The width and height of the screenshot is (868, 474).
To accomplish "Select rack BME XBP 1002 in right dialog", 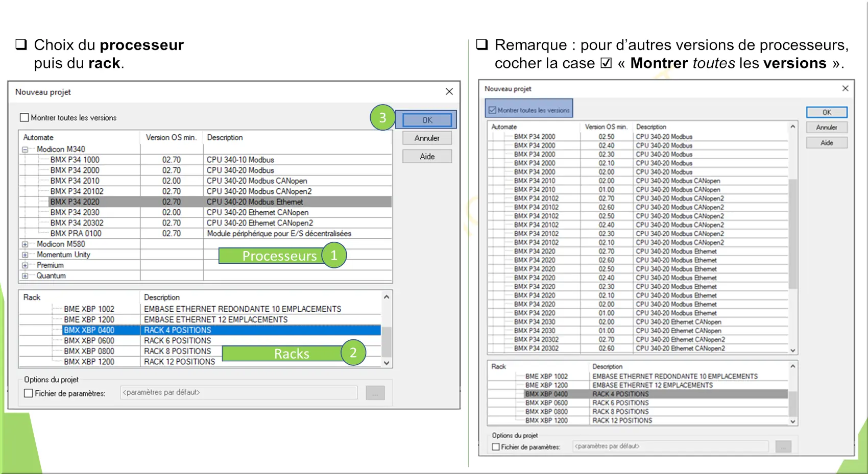I will (638, 376).
